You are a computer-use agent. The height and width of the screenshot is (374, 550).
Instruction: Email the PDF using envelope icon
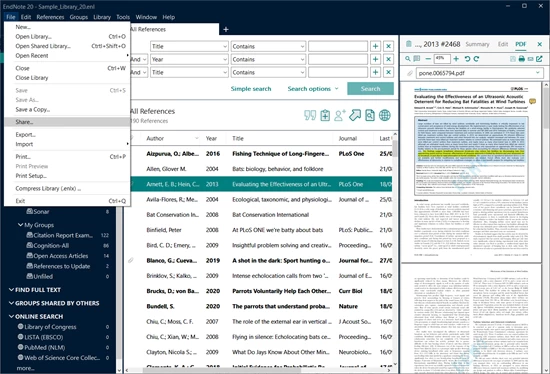point(530,59)
